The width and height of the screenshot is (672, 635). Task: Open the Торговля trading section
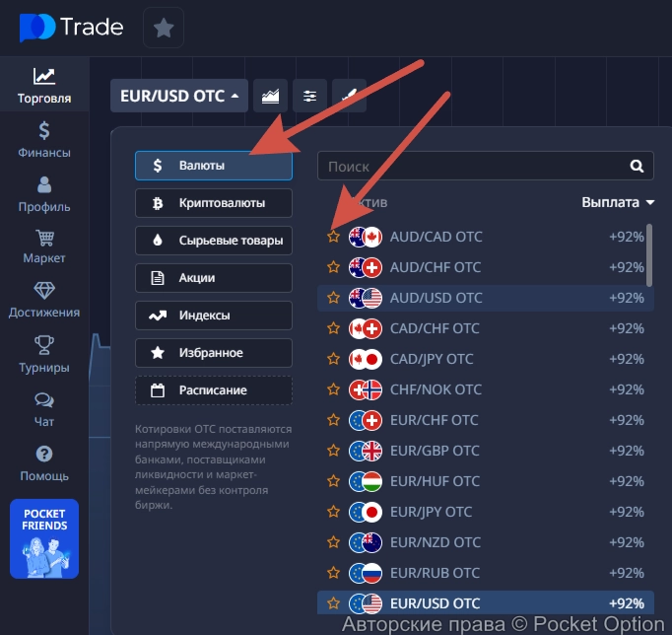tap(44, 86)
